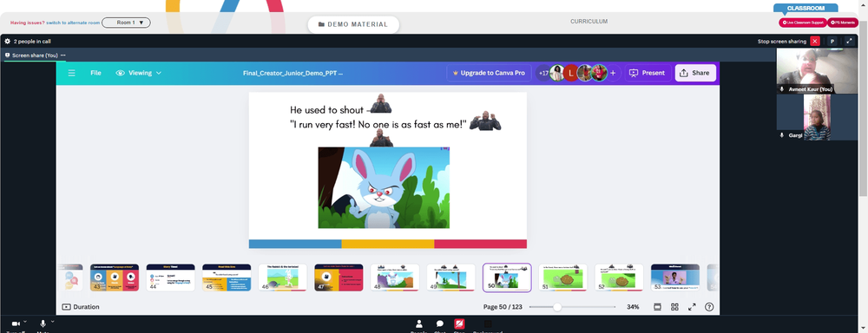Click the eye icon beside Viewing
The image size is (868, 333).
click(120, 73)
